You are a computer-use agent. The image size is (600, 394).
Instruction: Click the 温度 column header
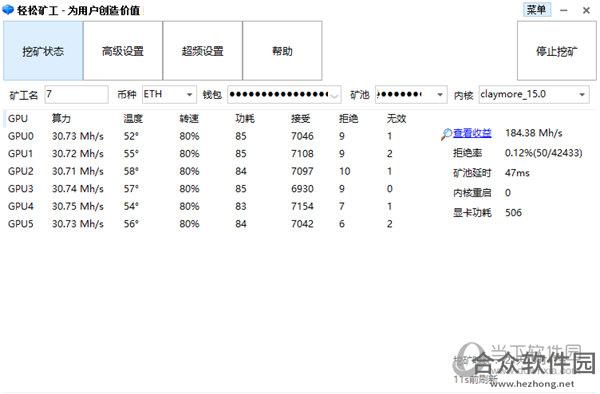click(x=133, y=119)
